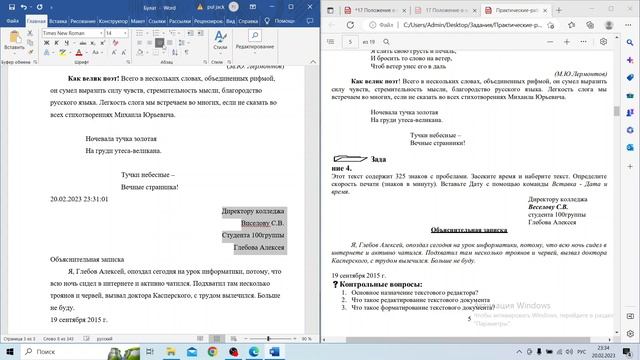This screenshot has width=640, height=360.
Task: Open shading color dropdown
Action: 147,53
